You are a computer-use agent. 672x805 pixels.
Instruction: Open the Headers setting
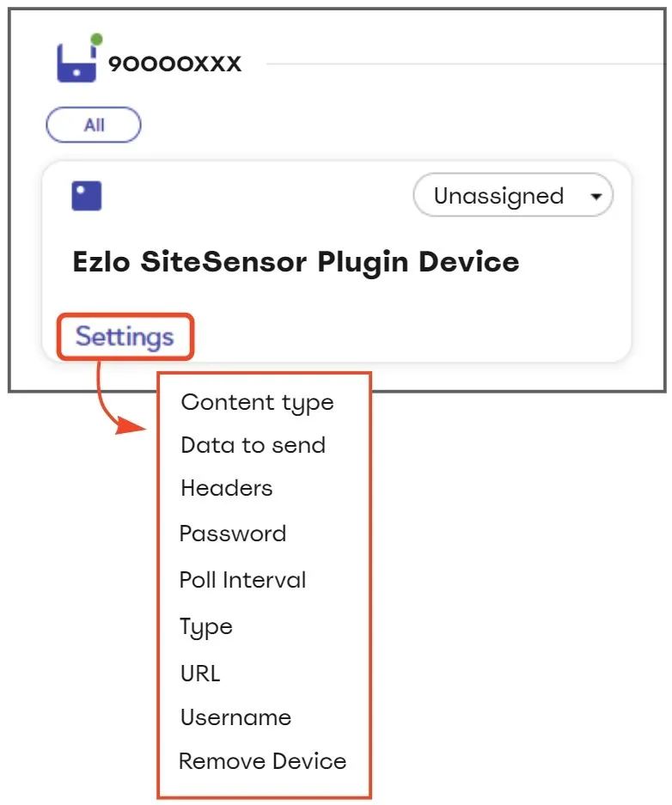coord(226,488)
